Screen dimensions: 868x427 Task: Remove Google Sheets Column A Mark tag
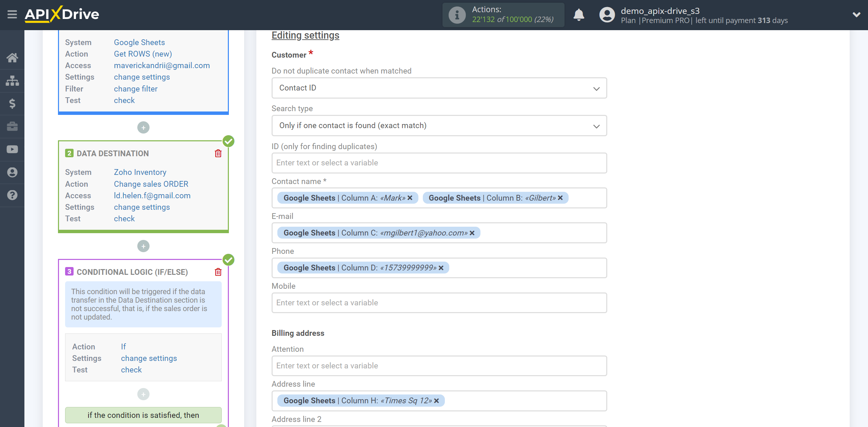click(410, 198)
